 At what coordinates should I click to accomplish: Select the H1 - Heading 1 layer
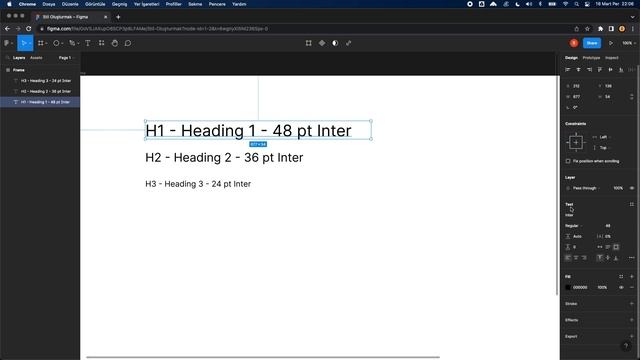click(x=40, y=102)
